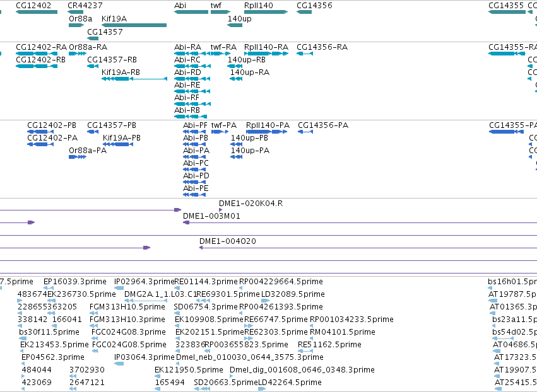The image size is (537, 392).
Task: Select protein Abi-PE
Action: tap(194, 195)
